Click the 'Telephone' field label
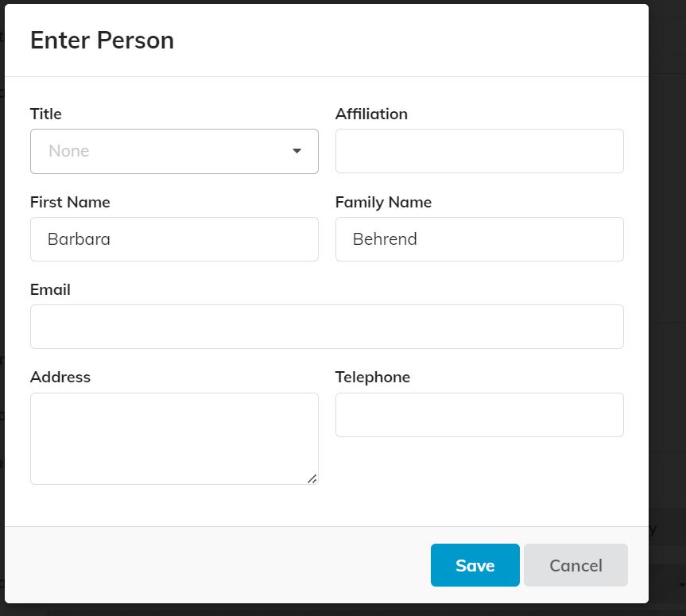686x616 pixels. pos(373,377)
